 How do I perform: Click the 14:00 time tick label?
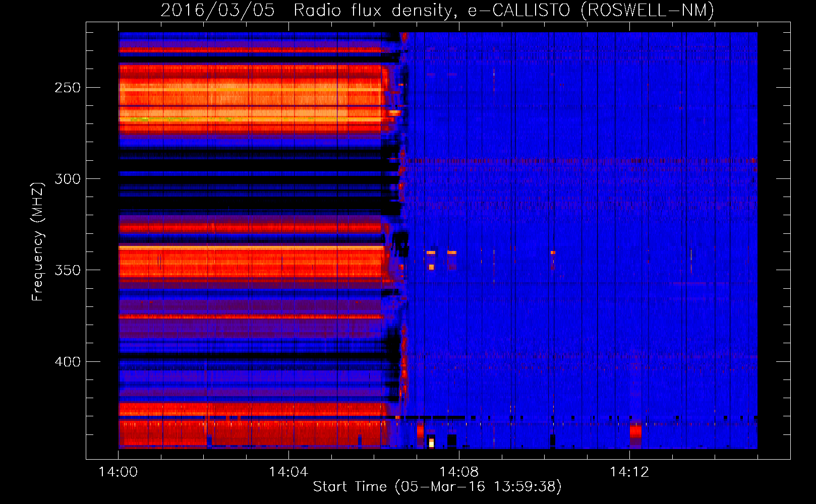tap(119, 472)
